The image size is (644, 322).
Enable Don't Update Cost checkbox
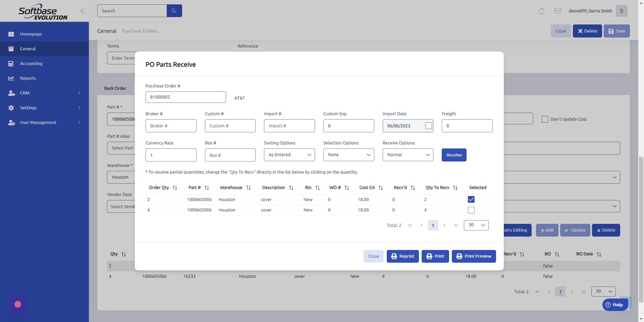(x=545, y=119)
